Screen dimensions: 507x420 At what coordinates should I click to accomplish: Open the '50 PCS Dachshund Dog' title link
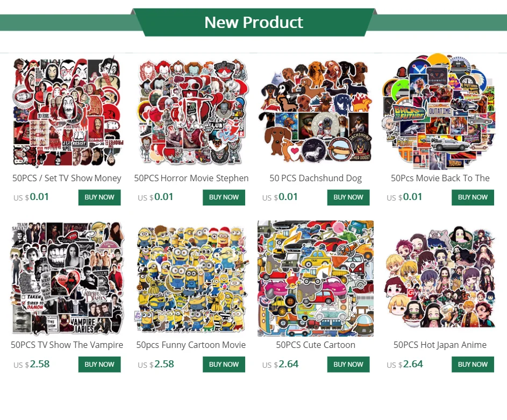pyautogui.click(x=316, y=178)
